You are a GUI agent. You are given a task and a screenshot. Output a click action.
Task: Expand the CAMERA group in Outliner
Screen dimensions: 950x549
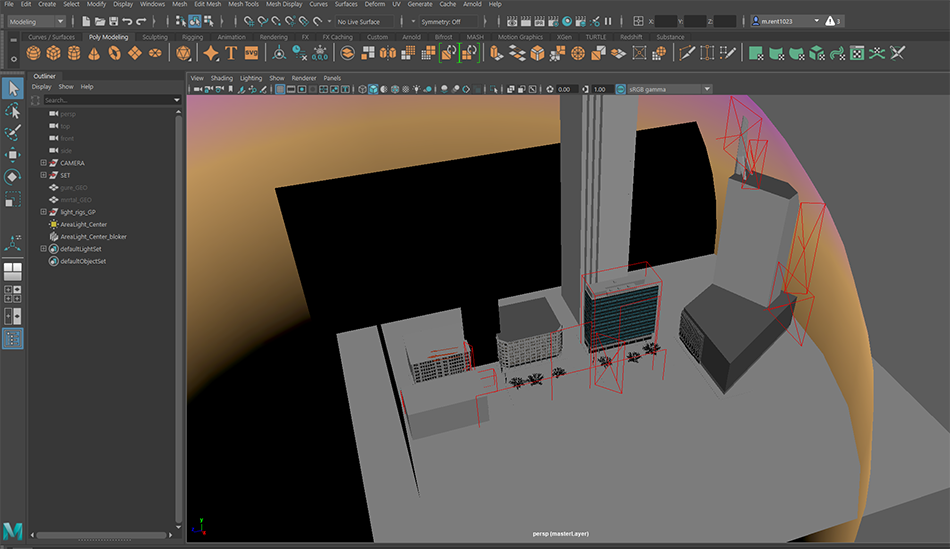coord(43,163)
